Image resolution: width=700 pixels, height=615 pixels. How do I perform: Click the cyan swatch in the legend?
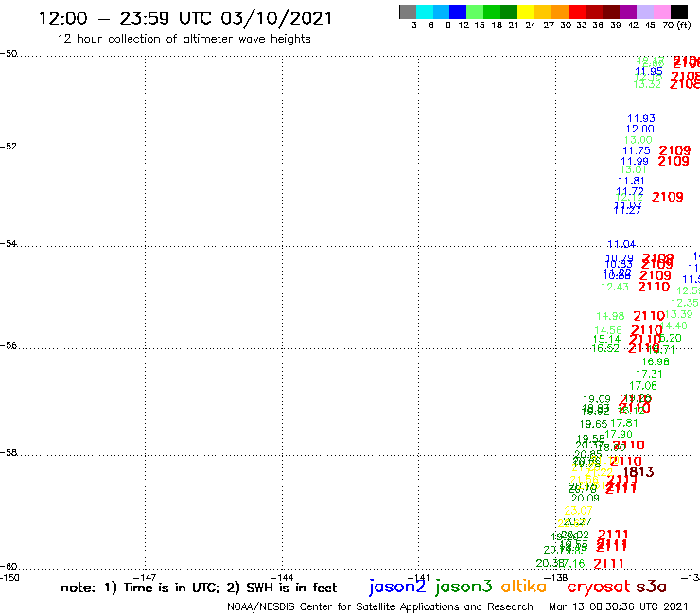click(x=425, y=11)
